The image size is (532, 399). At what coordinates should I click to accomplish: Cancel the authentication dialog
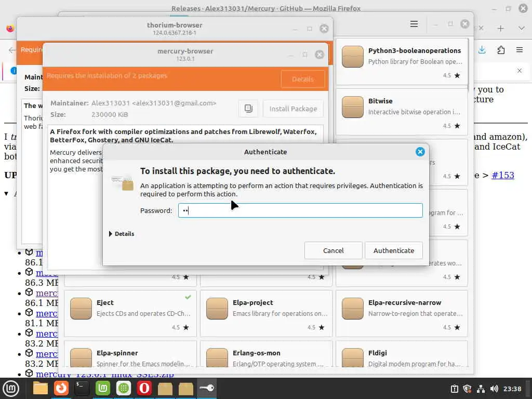coord(333,250)
